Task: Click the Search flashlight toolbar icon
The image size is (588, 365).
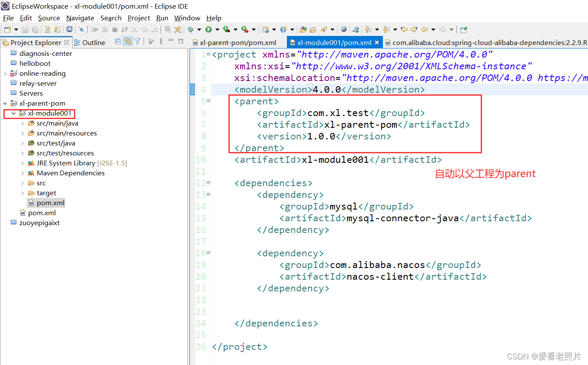Action: [323, 29]
